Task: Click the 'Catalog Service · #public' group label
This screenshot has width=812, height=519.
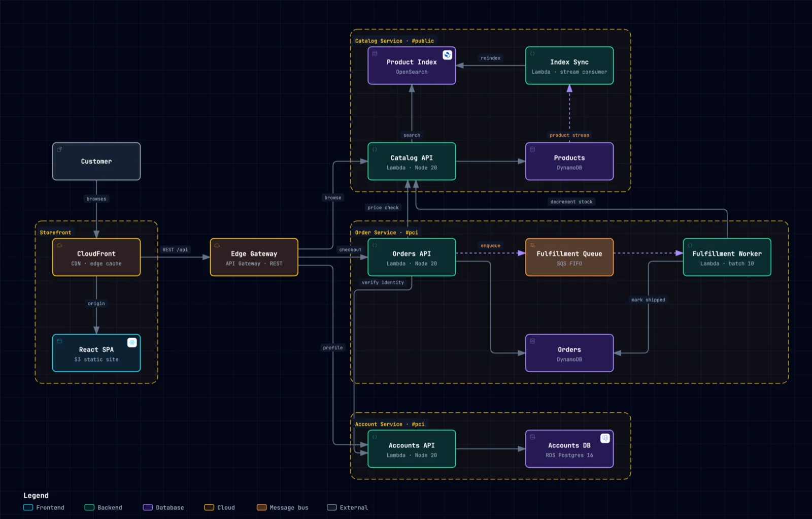Action: pos(394,41)
